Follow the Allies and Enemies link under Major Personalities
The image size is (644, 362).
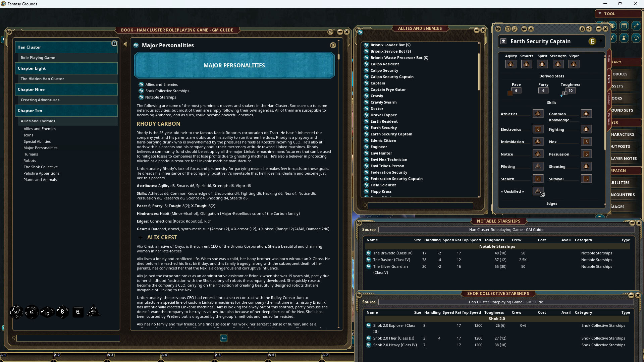click(162, 84)
